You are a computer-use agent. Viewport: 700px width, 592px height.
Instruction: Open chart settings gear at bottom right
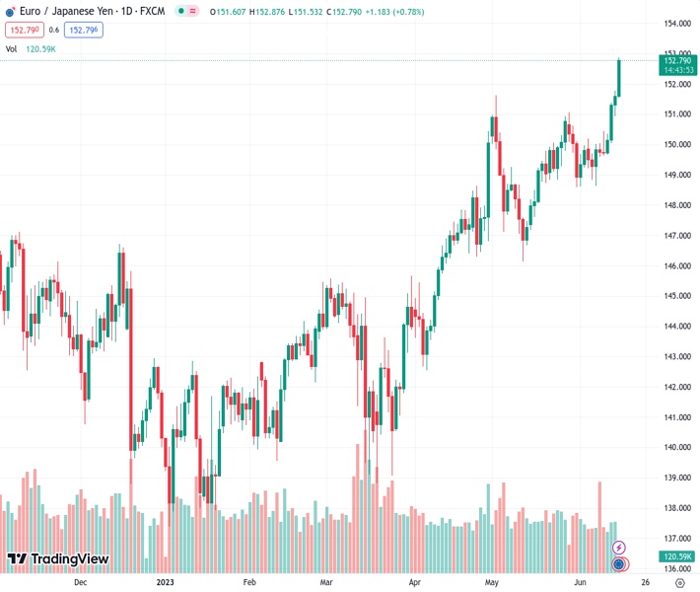click(679, 582)
